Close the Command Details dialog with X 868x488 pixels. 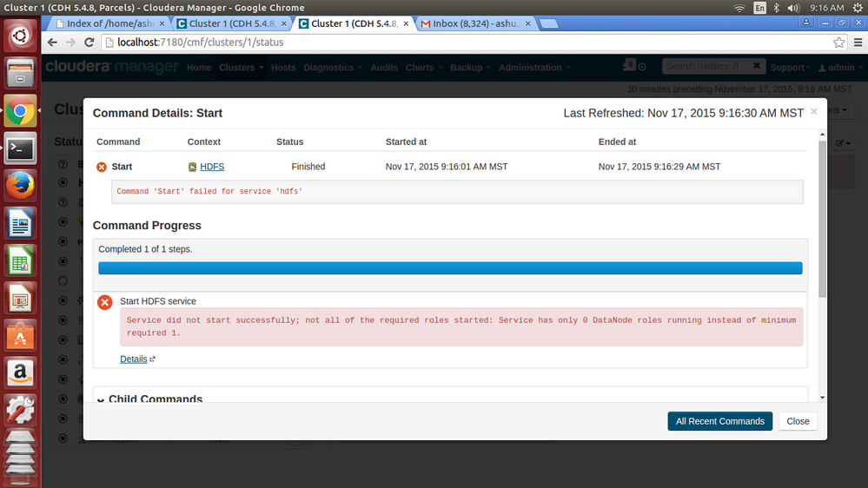pyautogui.click(x=814, y=112)
